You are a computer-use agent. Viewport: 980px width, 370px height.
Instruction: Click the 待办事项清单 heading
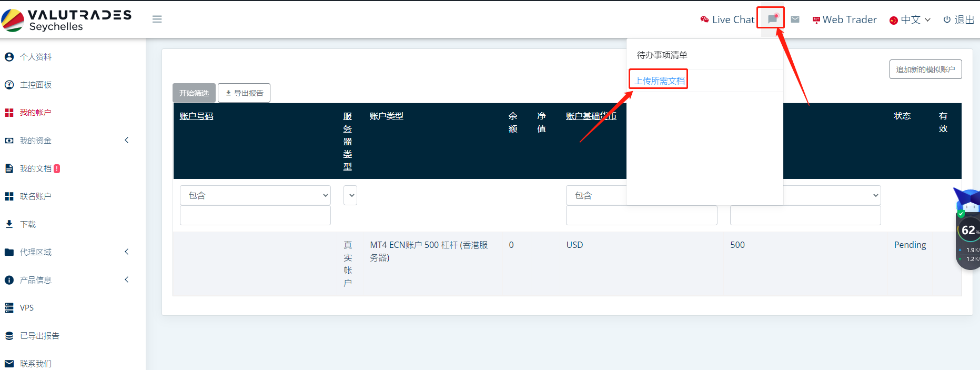tap(662, 55)
